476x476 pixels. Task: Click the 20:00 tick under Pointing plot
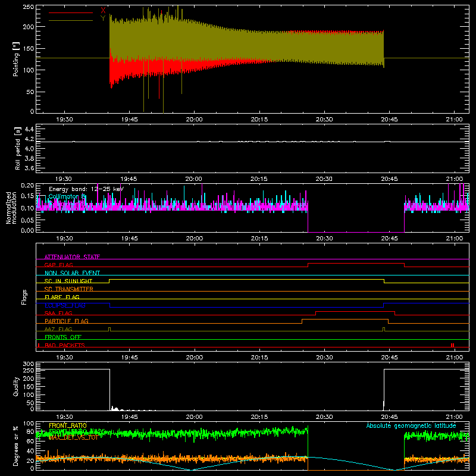[x=195, y=120]
